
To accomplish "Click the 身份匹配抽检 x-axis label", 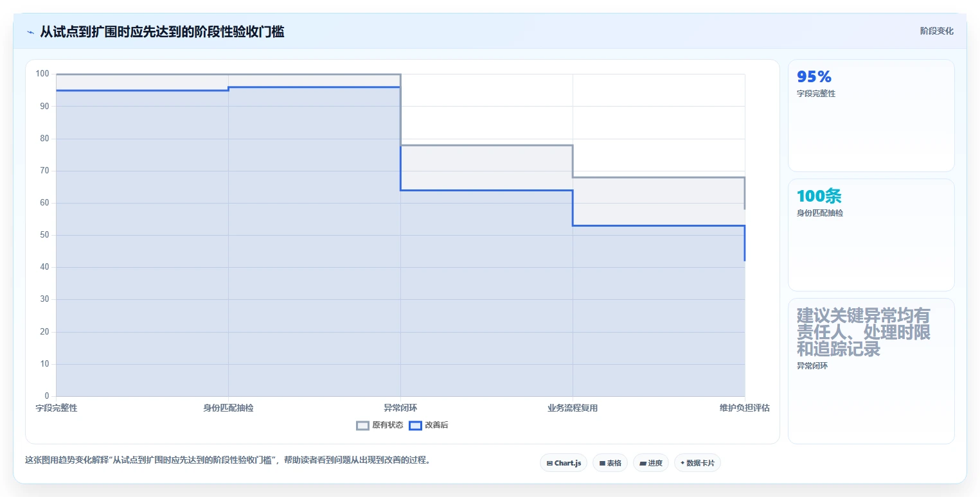I will click(x=228, y=408).
